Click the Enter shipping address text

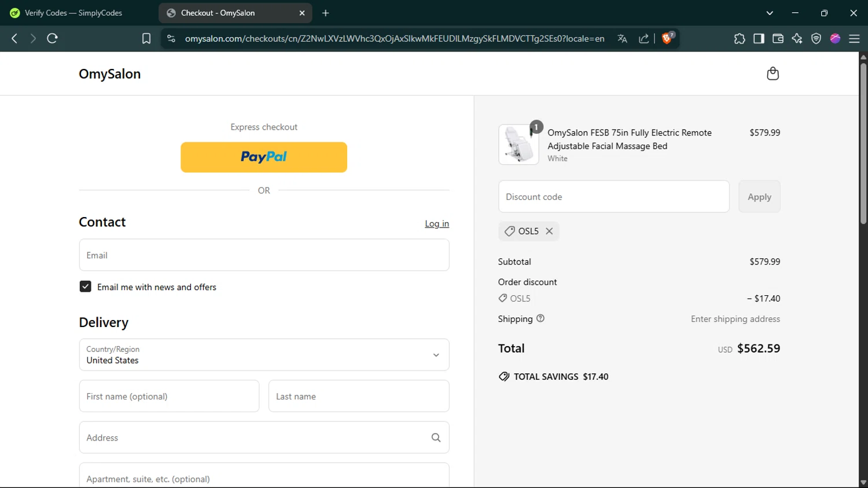click(735, 319)
